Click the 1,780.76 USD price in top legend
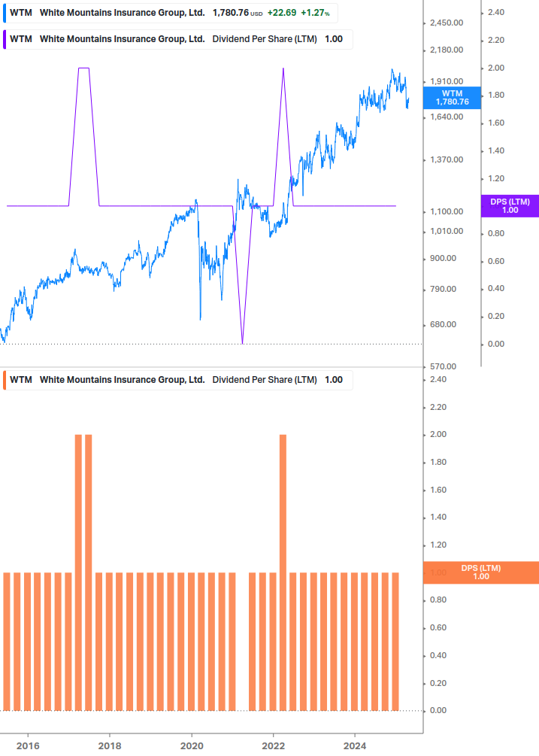 pyautogui.click(x=238, y=13)
